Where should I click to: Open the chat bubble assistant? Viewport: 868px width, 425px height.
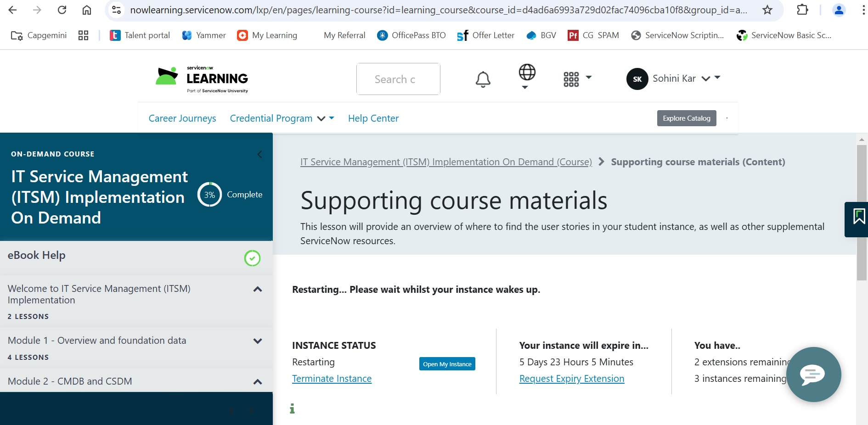(813, 375)
